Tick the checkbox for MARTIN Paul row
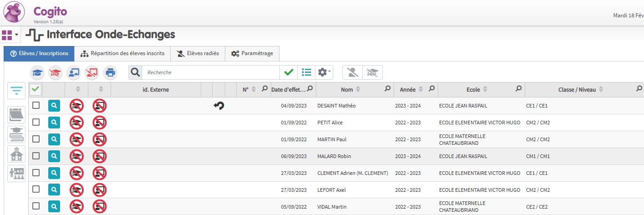The image size is (644, 215). point(36,139)
